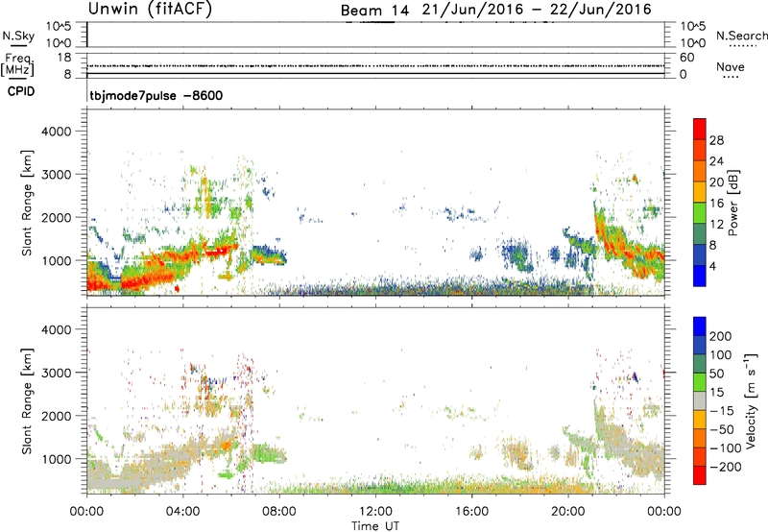
Task: Click the plot title "Unwin (fitACF)"
Action: point(150,9)
